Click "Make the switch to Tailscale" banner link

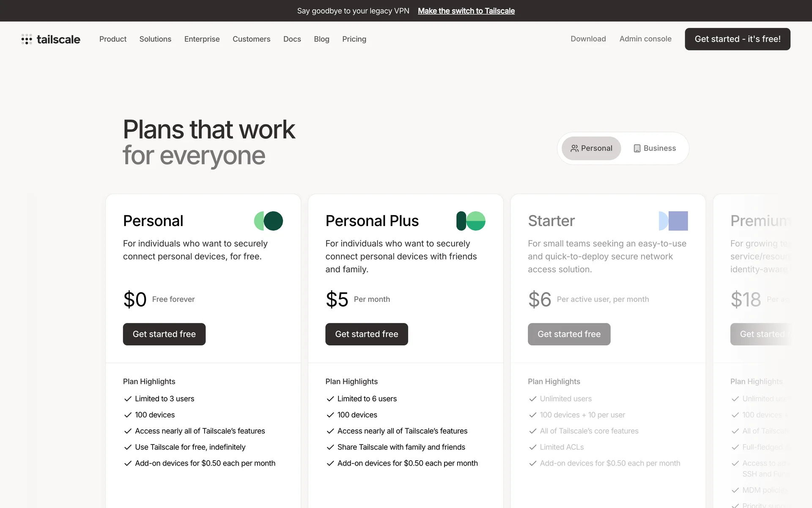click(x=466, y=11)
